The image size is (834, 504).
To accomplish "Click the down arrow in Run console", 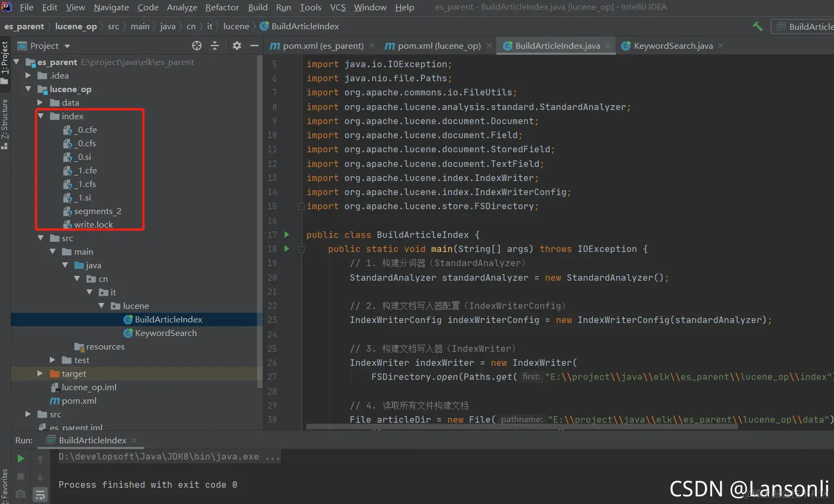I will click(x=40, y=477).
